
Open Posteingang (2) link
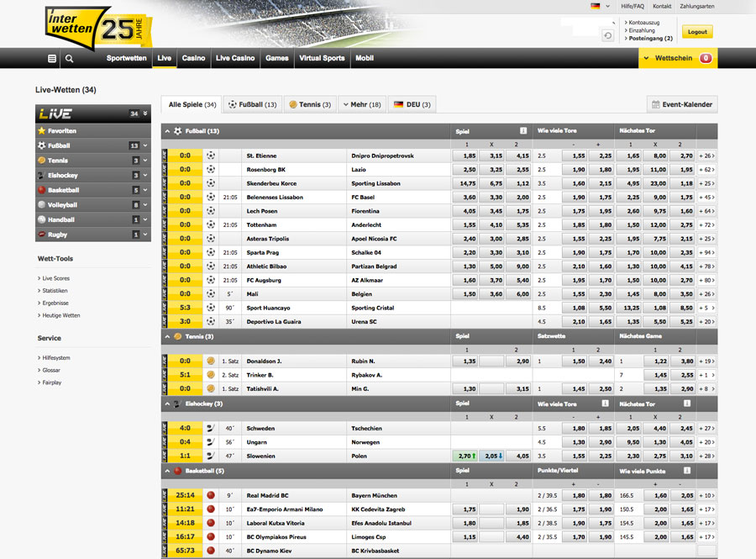650,38
